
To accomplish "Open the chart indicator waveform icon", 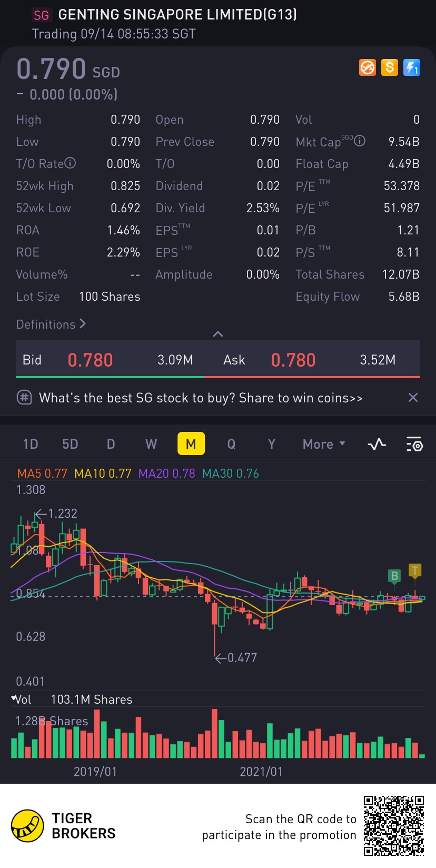I will click(377, 445).
